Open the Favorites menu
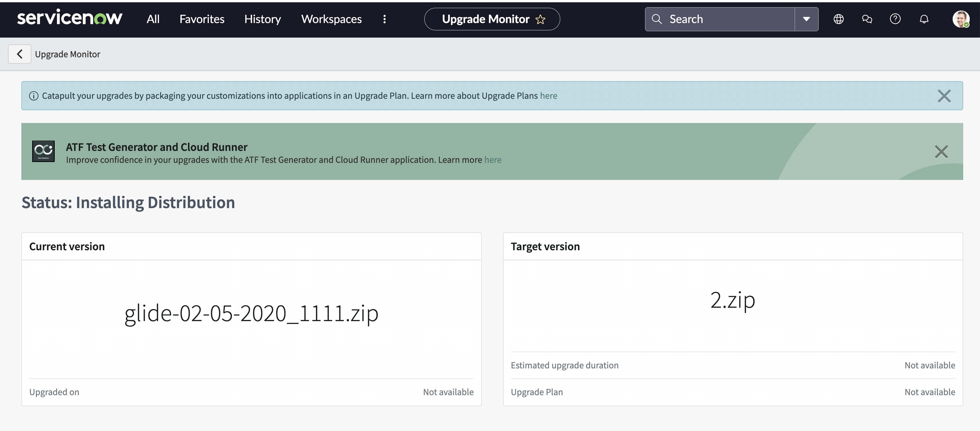The image size is (980, 431). pos(202,19)
